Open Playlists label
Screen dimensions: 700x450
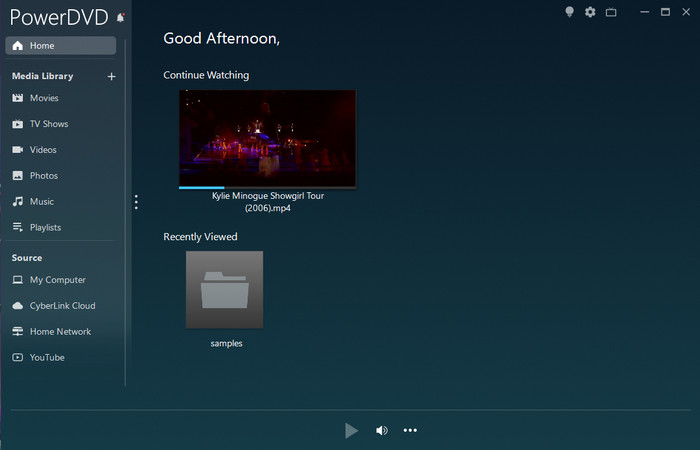(x=46, y=227)
